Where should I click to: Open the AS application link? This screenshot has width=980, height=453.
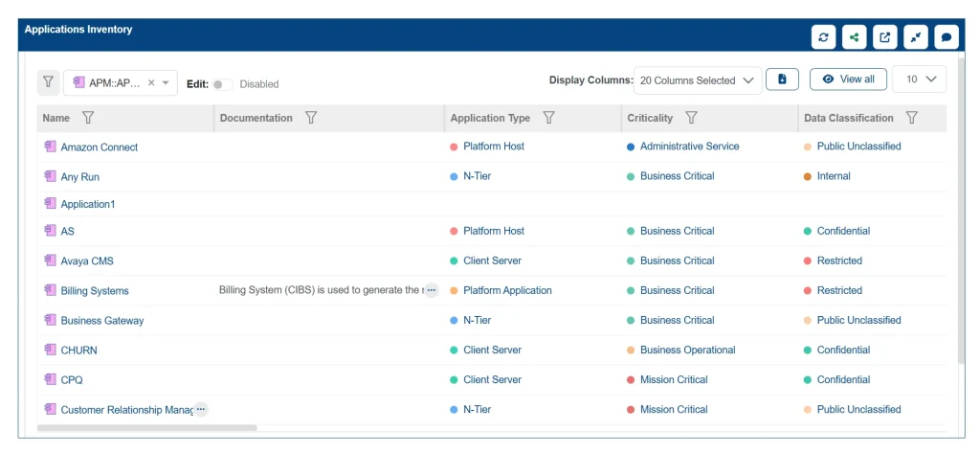point(68,231)
